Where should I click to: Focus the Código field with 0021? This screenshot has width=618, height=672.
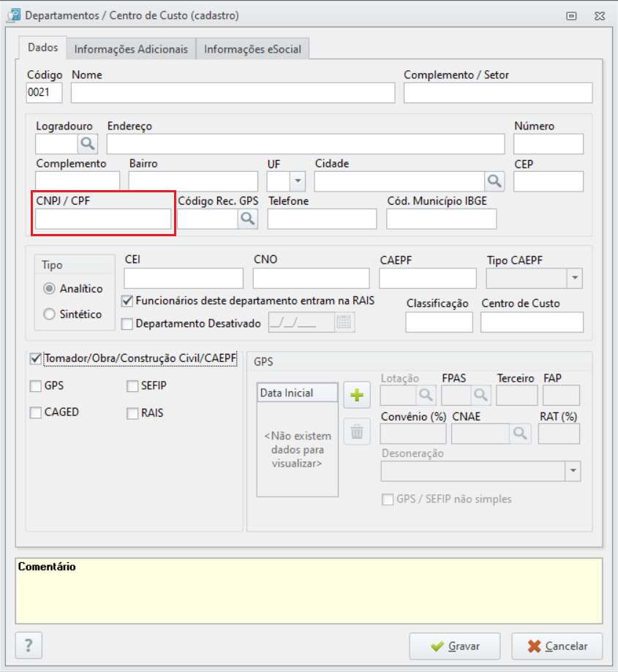coord(44,93)
